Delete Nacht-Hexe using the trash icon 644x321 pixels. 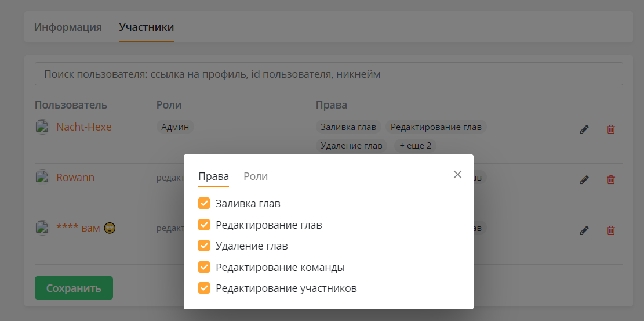click(611, 129)
